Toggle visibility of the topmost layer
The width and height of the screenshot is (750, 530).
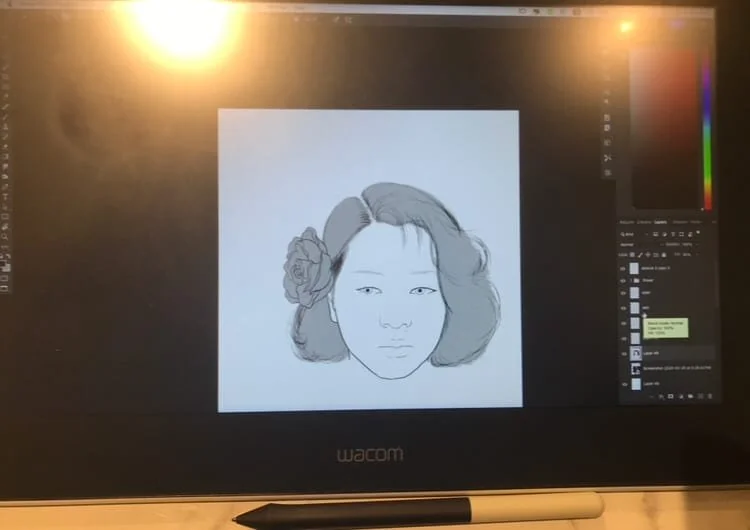point(623,268)
